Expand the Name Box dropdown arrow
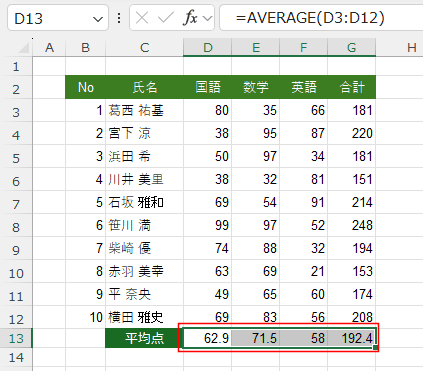 [98, 19]
